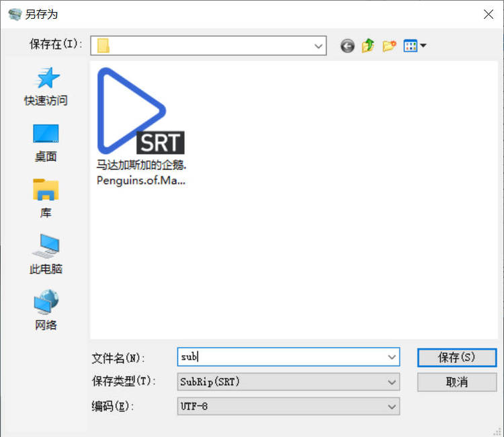Open the UTF-8 encoding dropdown
This screenshot has height=437, width=504.
tap(288, 407)
